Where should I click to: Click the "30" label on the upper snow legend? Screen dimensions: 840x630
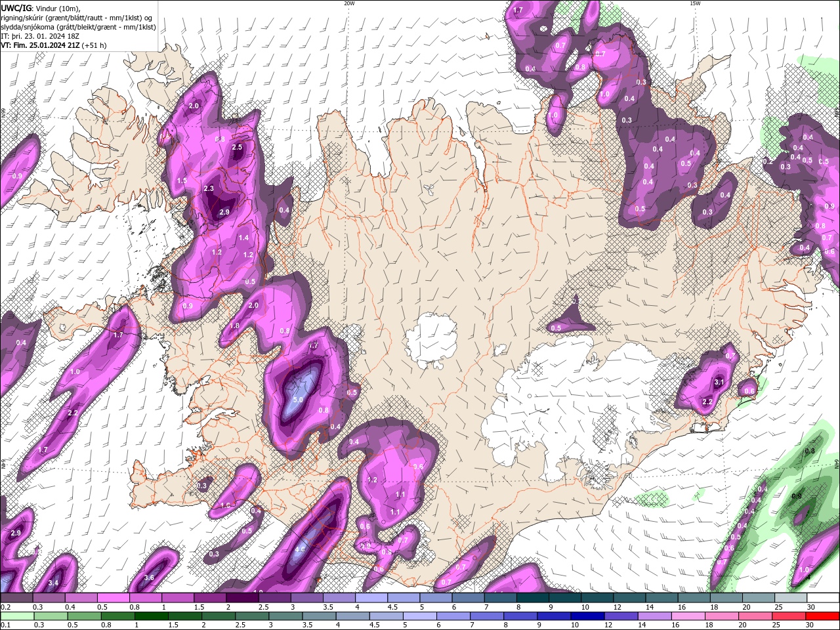[x=811, y=607]
